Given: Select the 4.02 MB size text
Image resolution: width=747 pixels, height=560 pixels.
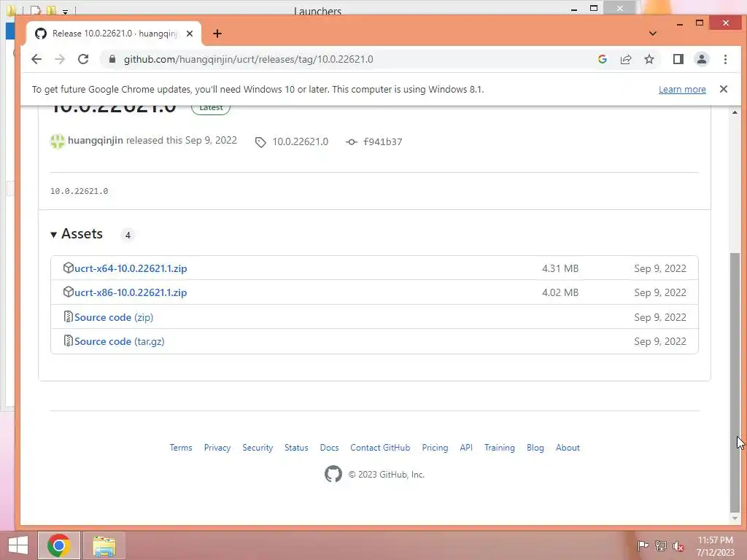Looking at the screenshot, I should point(560,292).
